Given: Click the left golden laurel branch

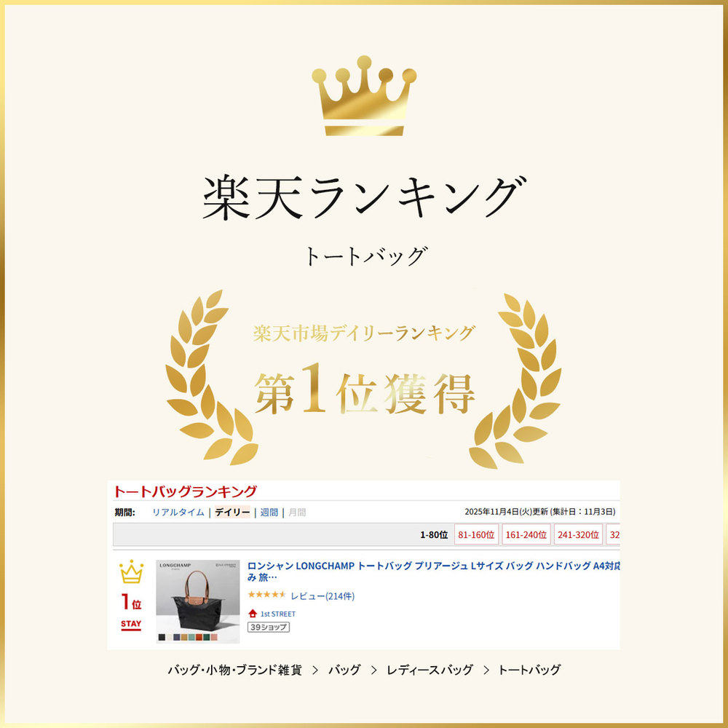Looking at the screenshot, I should 212,377.
